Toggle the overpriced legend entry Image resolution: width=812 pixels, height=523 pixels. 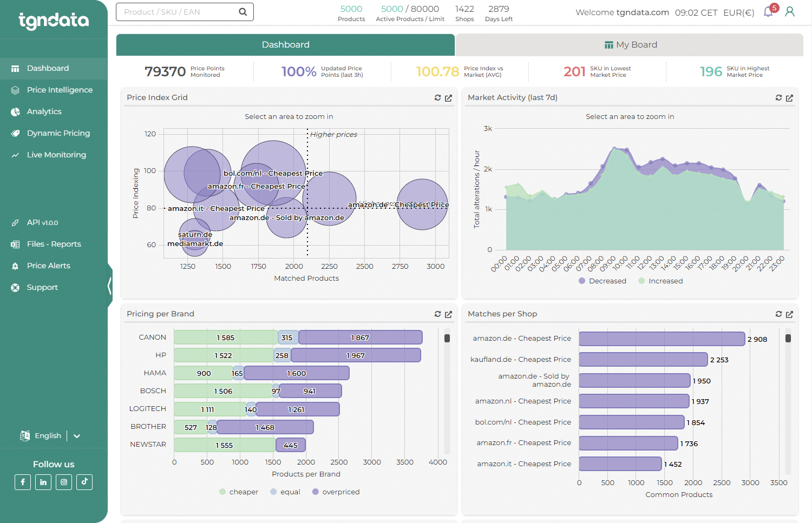[336, 492]
